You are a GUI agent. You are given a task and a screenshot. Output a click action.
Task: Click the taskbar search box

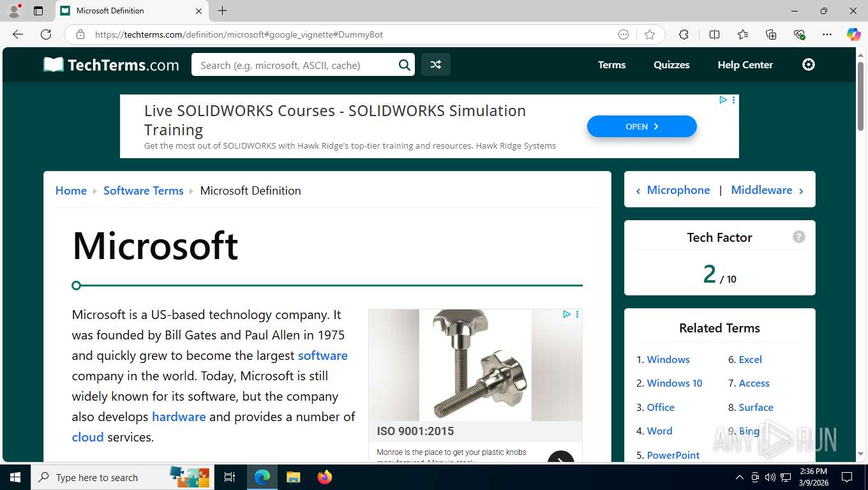121,477
